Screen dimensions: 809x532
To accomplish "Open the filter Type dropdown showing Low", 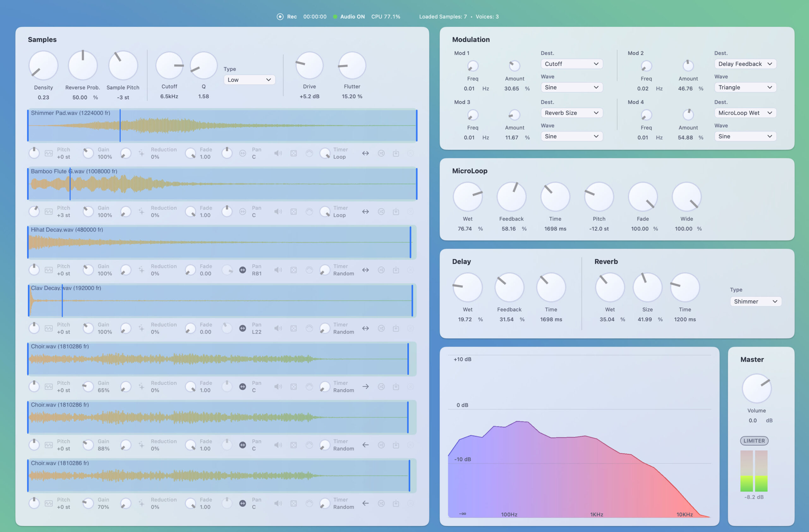I will point(249,80).
